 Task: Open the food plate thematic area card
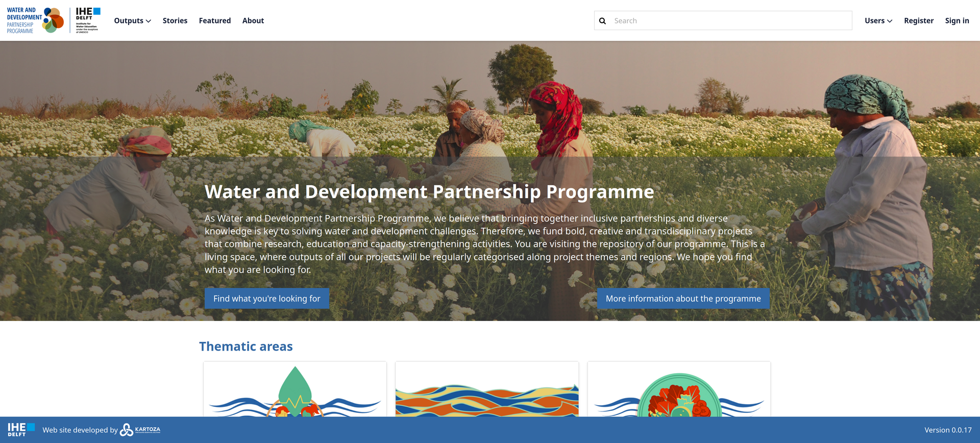tap(679, 390)
